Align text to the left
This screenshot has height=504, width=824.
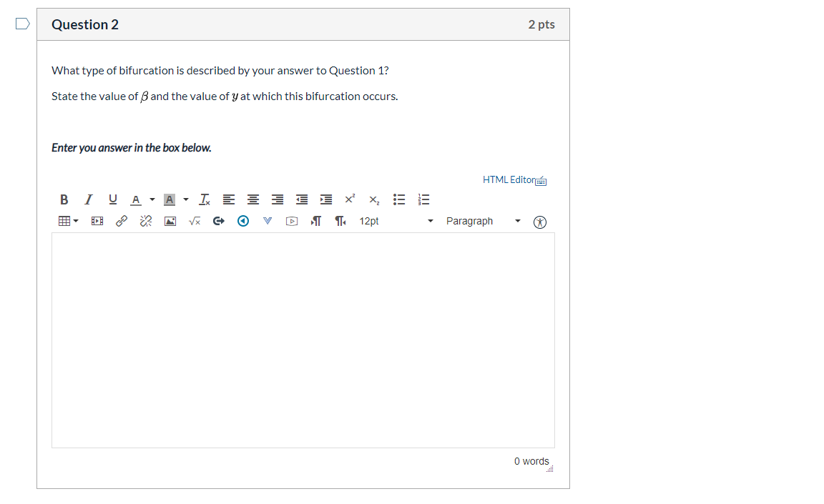(229, 199)
